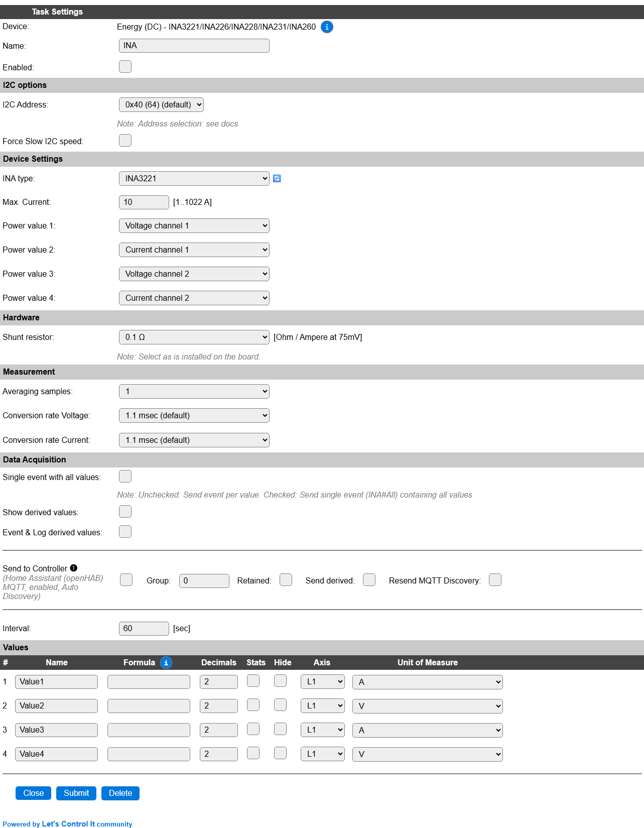
Task: Open Unit of Measure dropdown for Value4
Action: tap(428, 754)
